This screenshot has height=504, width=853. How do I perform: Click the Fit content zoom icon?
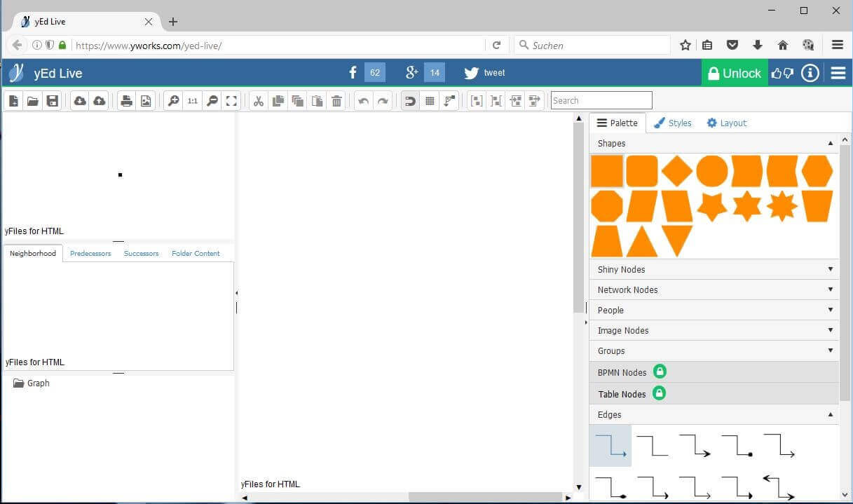coord(231,101)
